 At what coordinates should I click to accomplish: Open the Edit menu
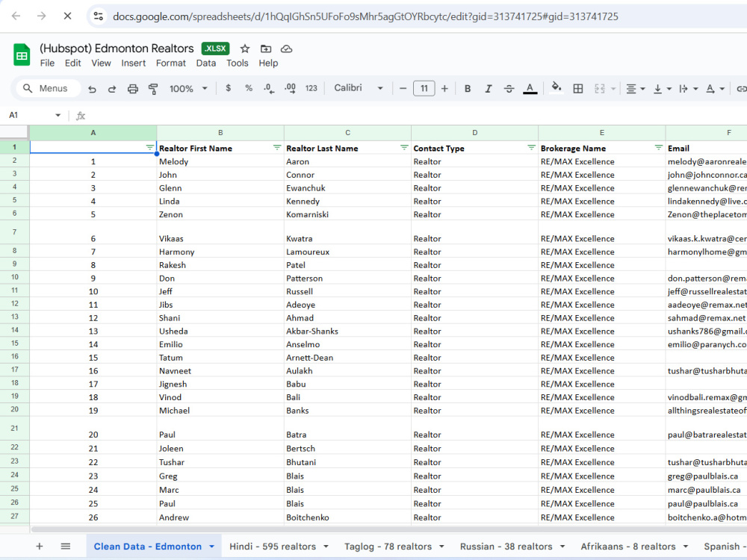[73, 63]
